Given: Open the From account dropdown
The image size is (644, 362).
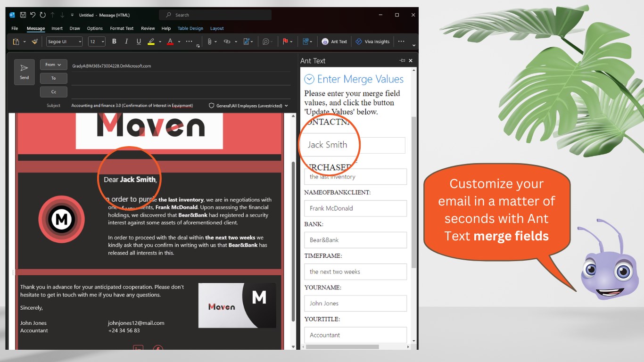Looking at the screenshot, I should [x=53, y=65].
